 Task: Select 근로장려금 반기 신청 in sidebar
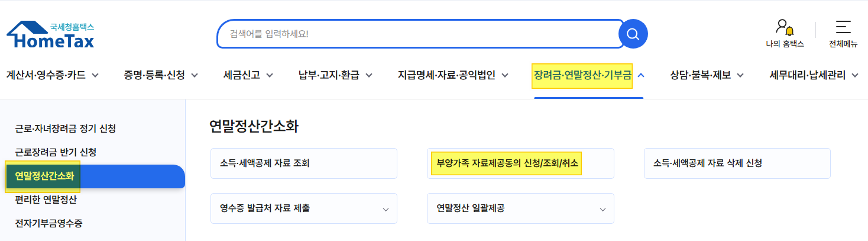tap(56, 152)
